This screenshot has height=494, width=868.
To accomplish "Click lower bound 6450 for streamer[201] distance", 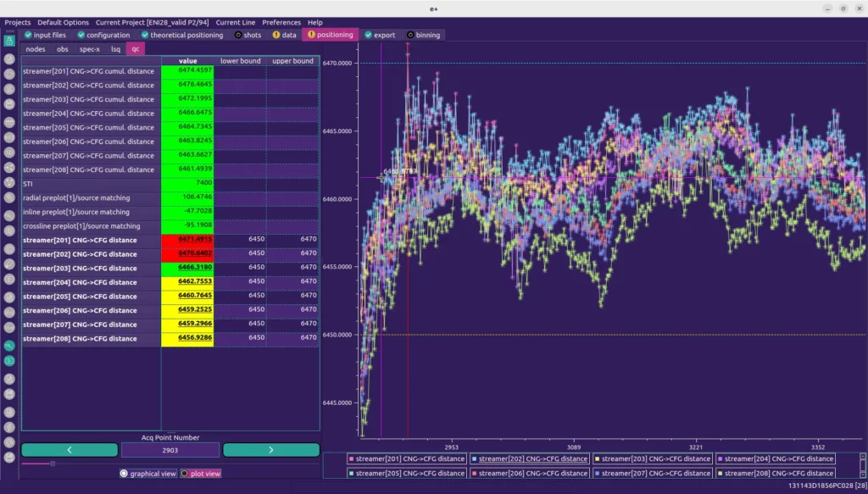I will tap(240, 240).
